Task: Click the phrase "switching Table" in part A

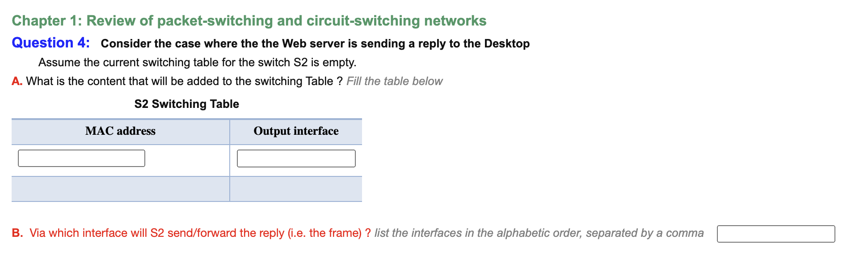Action: [x=295, y=81]
